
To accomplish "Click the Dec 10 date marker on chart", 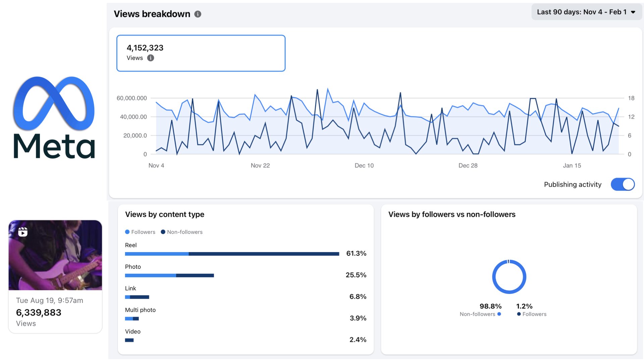I will coord(364,166).
